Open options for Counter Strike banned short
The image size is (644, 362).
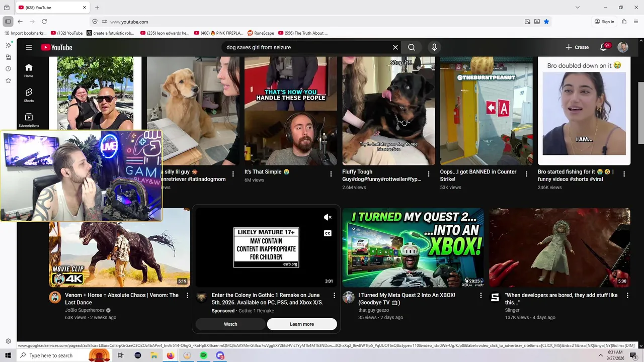[526, 174]
